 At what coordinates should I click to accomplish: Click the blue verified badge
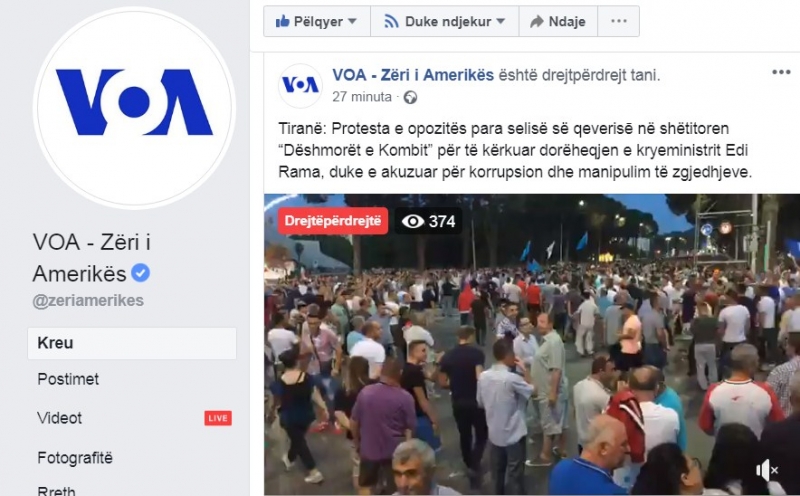[x=140, y=273]
